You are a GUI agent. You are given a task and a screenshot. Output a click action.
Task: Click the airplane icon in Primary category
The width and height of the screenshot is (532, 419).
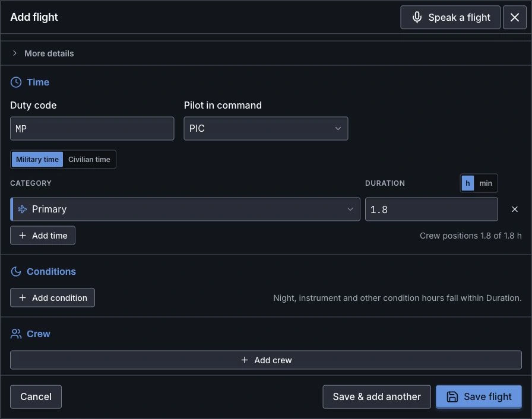23,209
